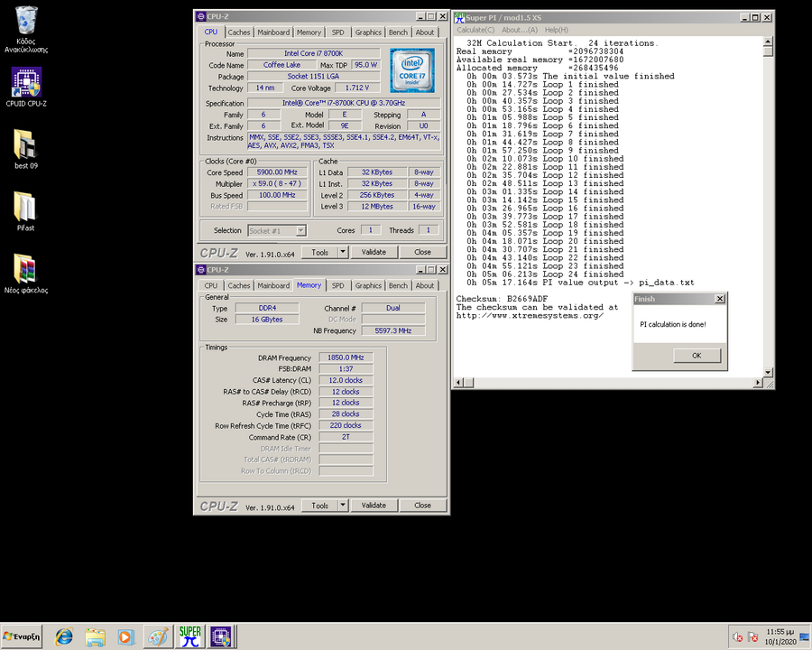Open Bench tab in the CPU-Z Memory window
812x650 pixels.
click(398, 285)
